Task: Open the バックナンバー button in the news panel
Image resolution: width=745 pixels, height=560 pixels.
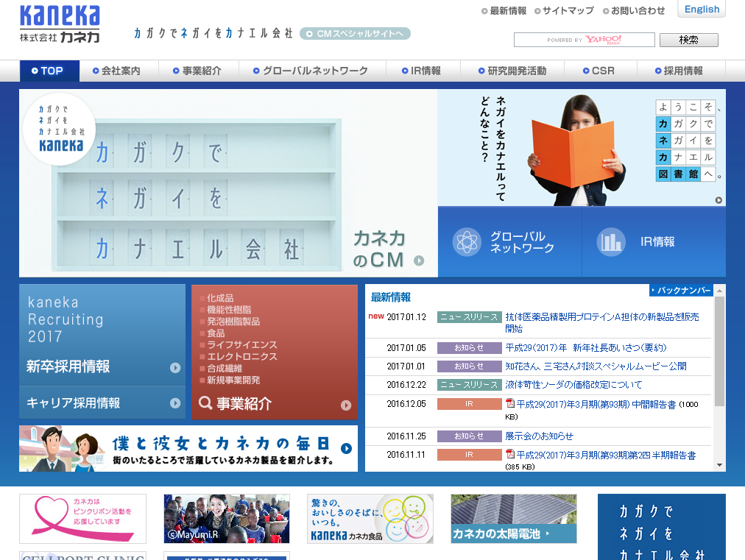Action: click(x=681, y=290)
